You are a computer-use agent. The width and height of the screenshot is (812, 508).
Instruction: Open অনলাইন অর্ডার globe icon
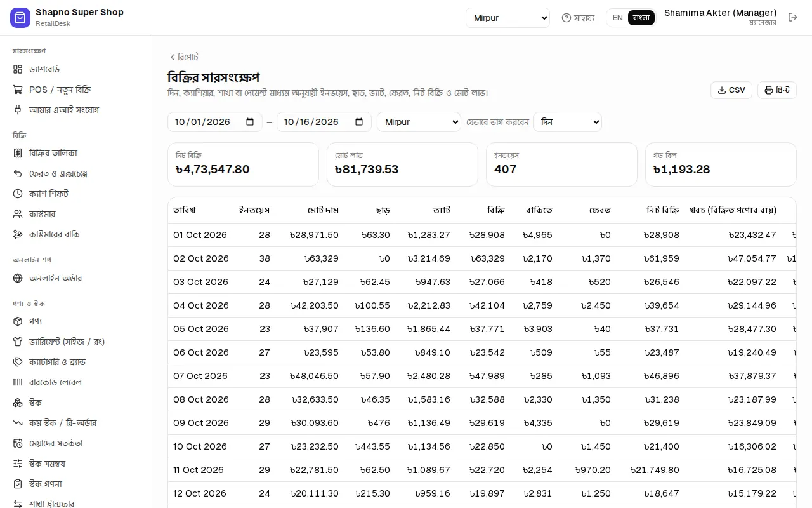pyautogui.click(x=18, y=278)
